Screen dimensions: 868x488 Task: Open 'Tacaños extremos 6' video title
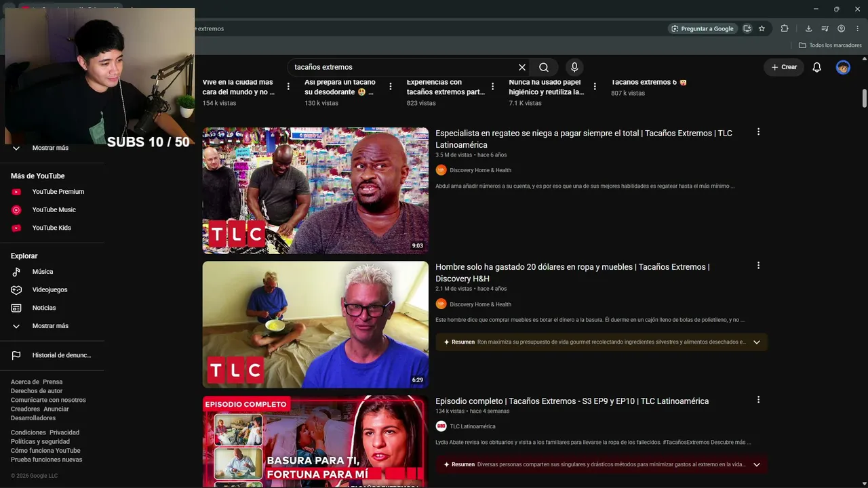pos(649,82)
